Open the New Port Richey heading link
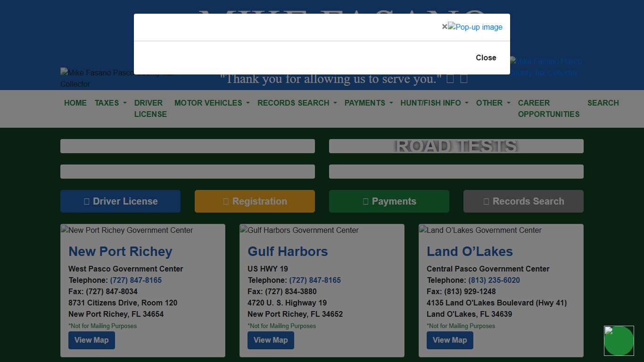The image size is (644, 362). (x=120, y=251)
